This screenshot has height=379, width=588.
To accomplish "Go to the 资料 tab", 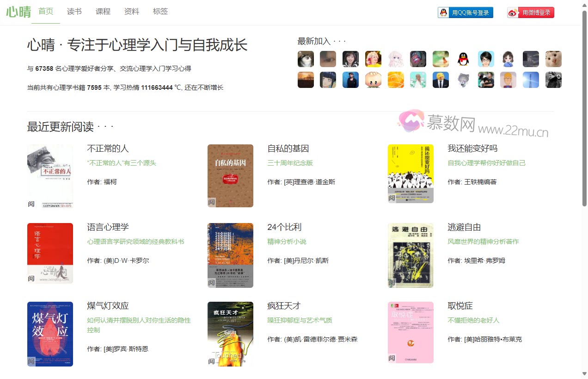I will click(x=132, y=12).
